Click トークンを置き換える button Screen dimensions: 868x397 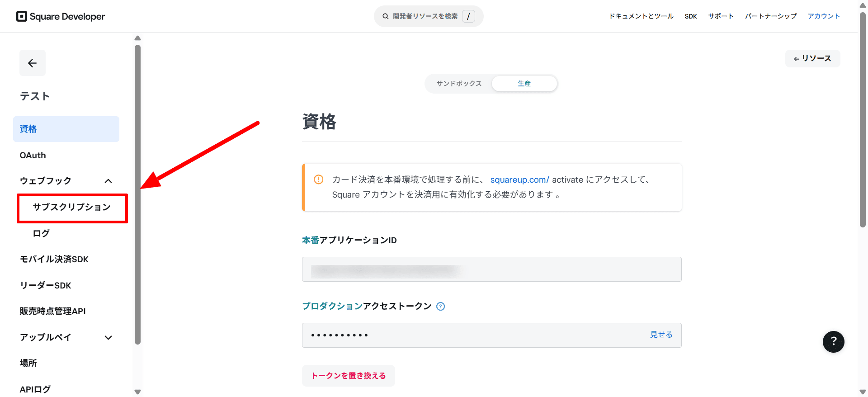click(349, 376)
